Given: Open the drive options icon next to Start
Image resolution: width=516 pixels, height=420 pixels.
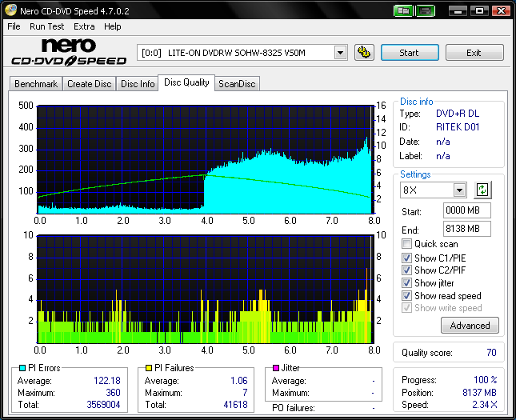Looking at the screenshot, I should (x=364, y=53).
